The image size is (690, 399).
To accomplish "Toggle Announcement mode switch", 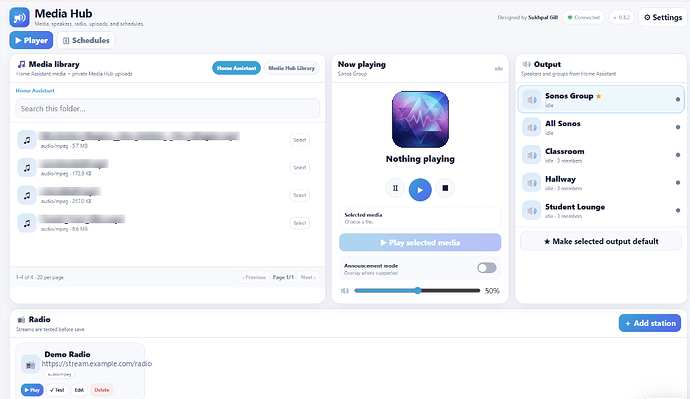I will [487, 268].
